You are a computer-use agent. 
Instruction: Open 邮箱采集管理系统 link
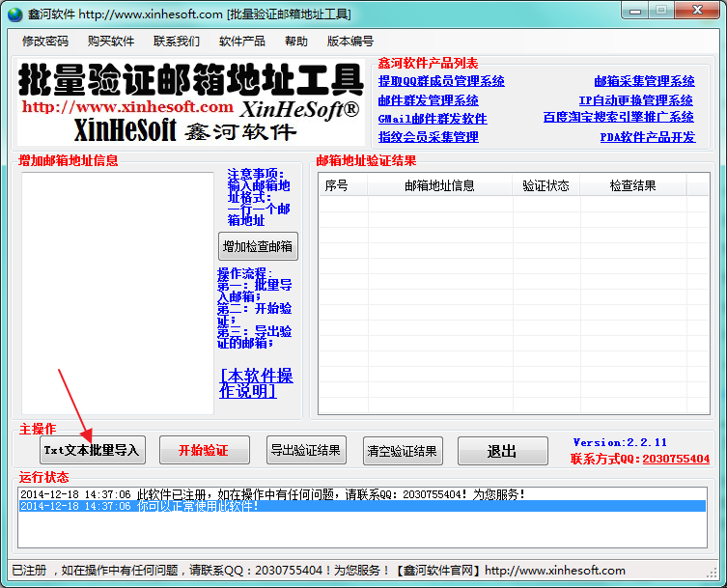tap(645, 81)
